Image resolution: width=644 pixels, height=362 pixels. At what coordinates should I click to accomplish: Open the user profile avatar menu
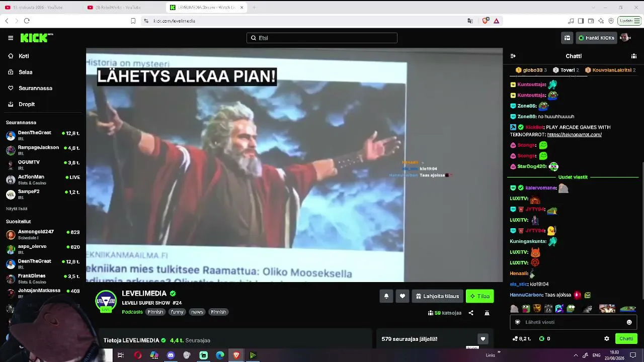pos(625,38)
